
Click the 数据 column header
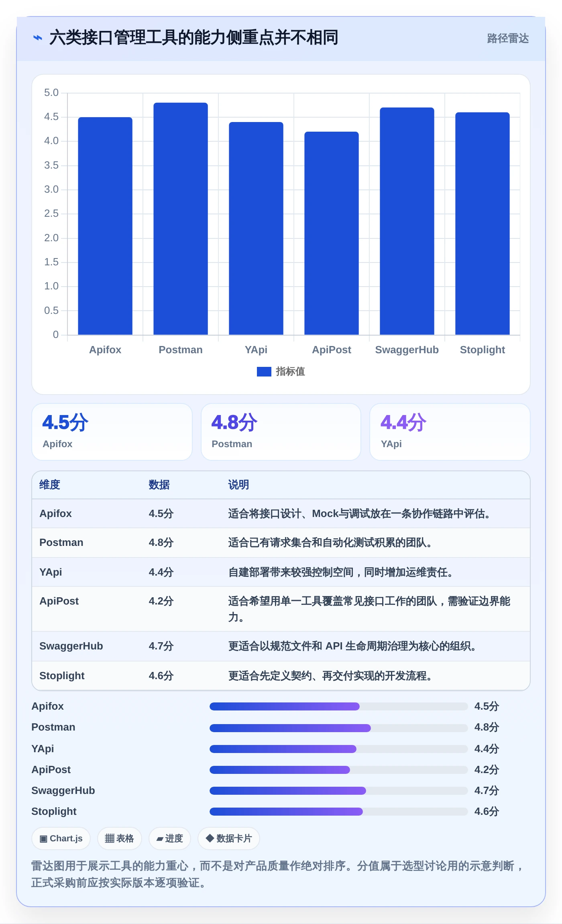(x=159, y=485)
